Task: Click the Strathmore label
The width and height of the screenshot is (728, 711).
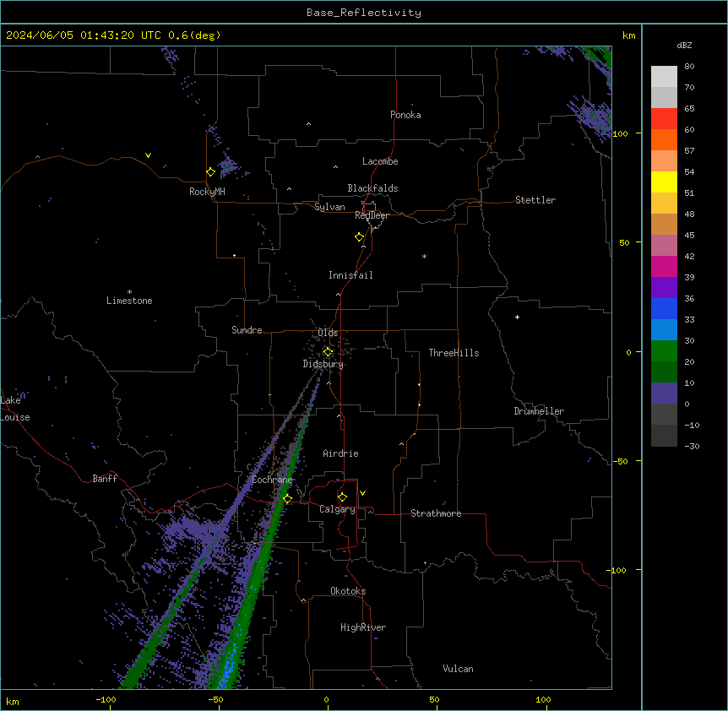Action: click(436, 513)
